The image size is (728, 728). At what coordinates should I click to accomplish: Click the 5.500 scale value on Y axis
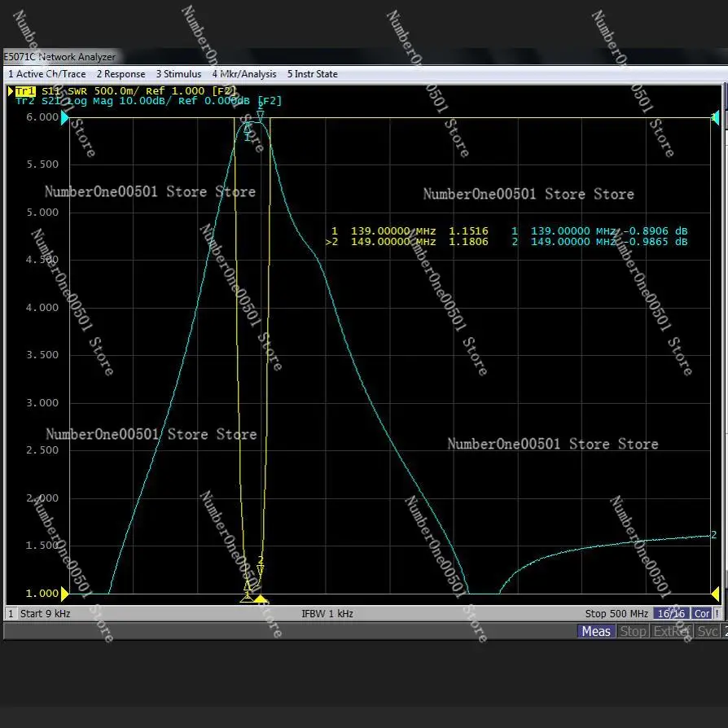pyautogui.click(x=42, y=164)
